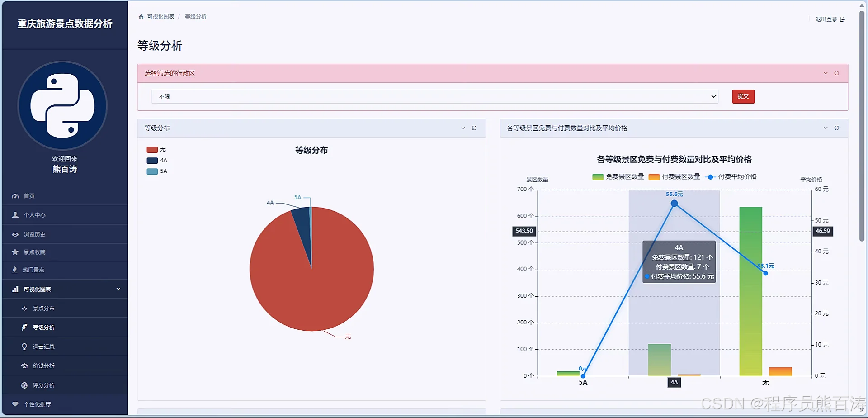Click the logout icon beside 退出登录
This screenshot has height=418, width=868.
coord(843,19)
